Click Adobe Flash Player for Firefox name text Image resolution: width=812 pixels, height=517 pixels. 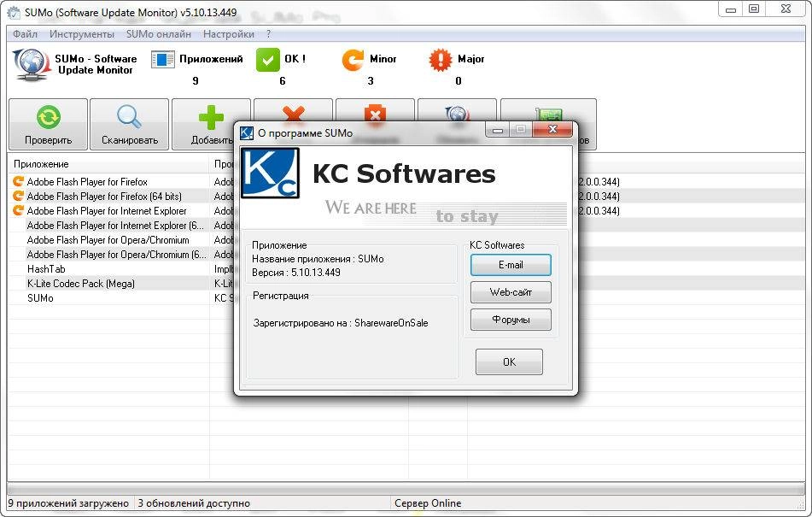click(87, 182)
